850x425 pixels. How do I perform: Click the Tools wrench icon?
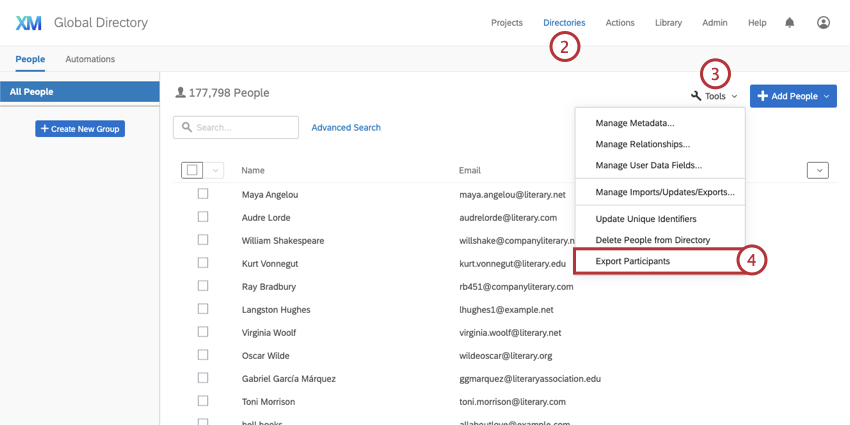(x=696, y=96)
